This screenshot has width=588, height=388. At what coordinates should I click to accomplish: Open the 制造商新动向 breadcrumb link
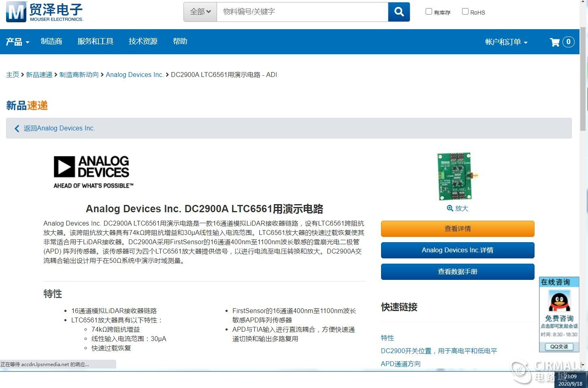pyautogui.click(x=79, y=75)
